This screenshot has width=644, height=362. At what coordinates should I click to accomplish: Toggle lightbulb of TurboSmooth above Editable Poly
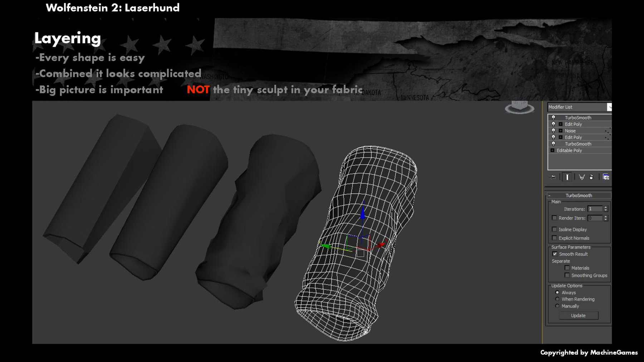tap(553, 144)
